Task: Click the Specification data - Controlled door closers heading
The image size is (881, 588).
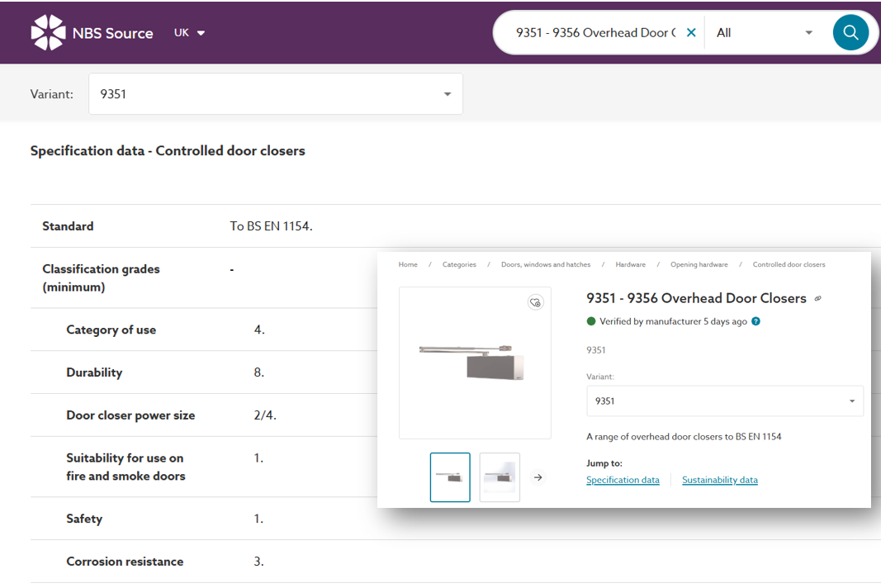Action: coord(168,150)
